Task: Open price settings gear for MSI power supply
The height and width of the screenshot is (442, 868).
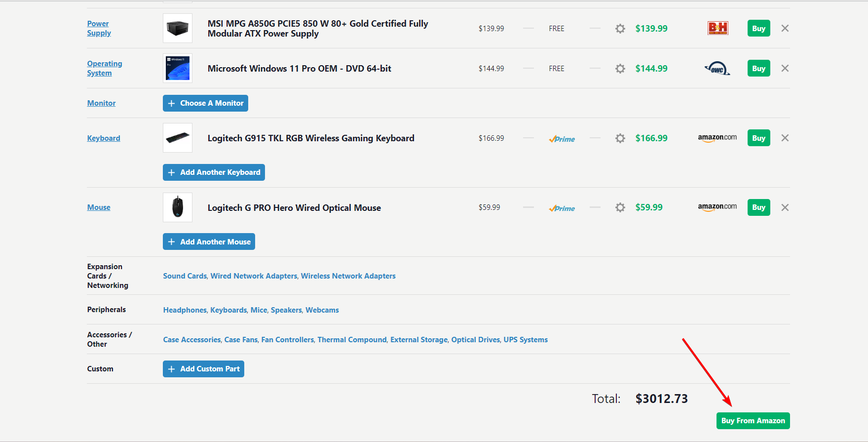Action: coord(620,29)
